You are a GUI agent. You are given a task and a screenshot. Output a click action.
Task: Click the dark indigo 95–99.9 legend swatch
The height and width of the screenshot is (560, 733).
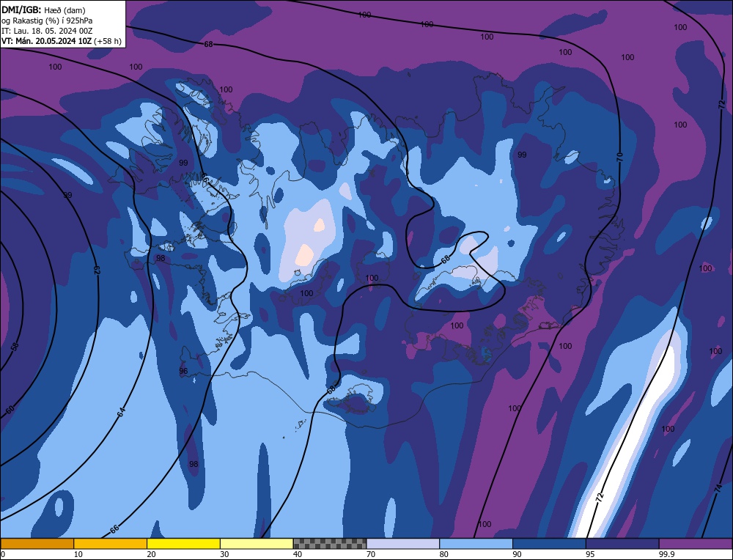click(x=622, y=543)
